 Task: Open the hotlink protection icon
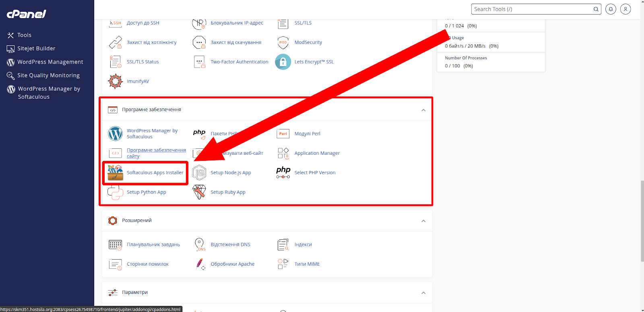[115, 42]
